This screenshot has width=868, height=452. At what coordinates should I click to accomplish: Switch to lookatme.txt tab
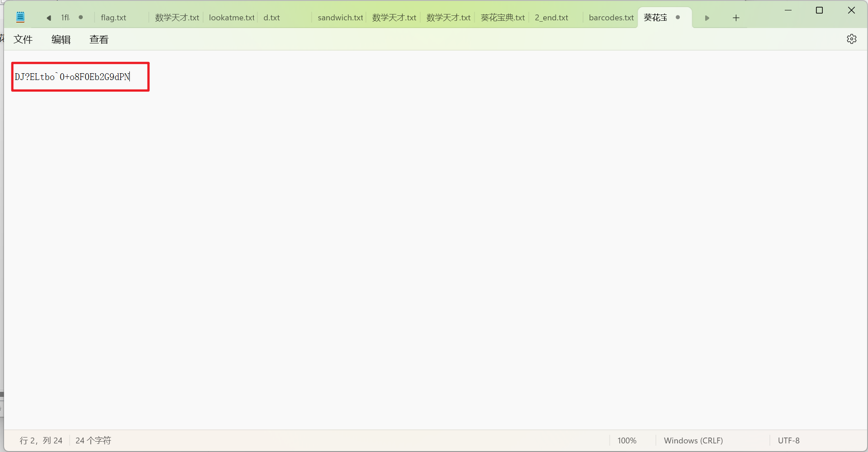[x=231, y=18]
